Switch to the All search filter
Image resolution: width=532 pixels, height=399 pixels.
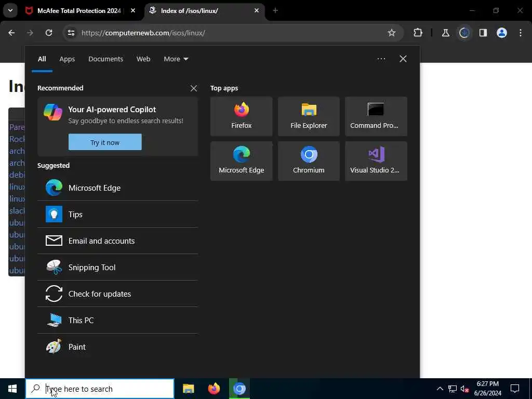[42, 59]
